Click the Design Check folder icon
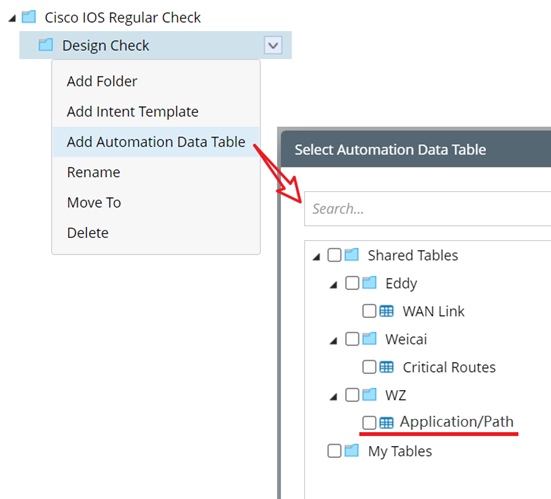 point(46,45)
